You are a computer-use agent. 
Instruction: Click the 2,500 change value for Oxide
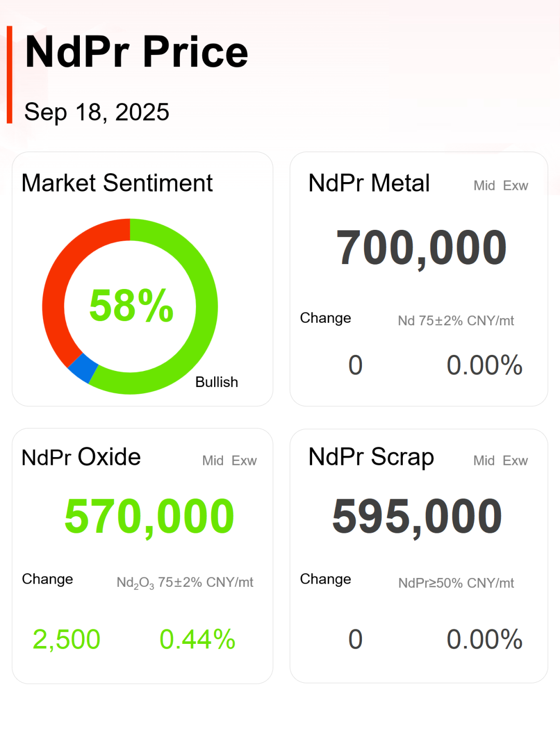click(x=66, y=639)
